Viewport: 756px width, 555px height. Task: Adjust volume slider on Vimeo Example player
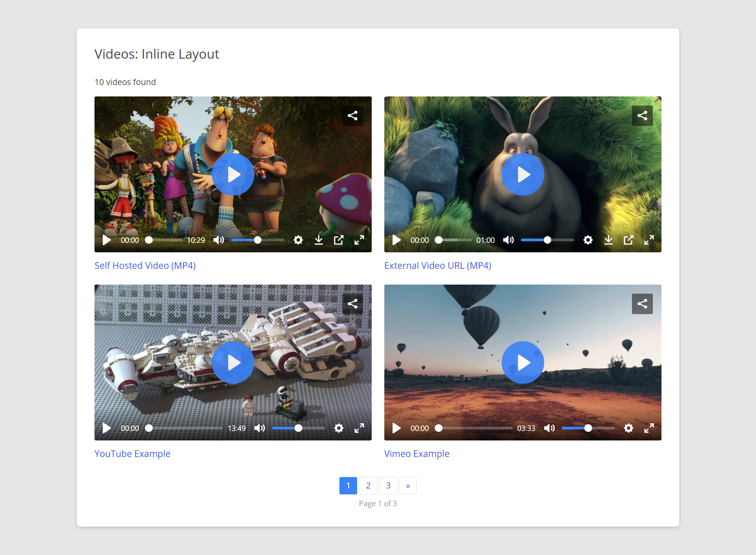[x=588, y=428]
